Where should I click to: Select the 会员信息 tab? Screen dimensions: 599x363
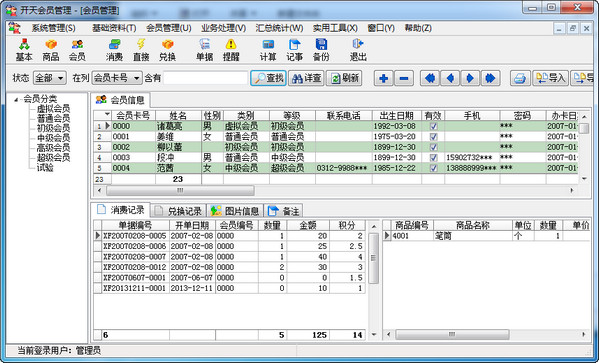(120, 100)
